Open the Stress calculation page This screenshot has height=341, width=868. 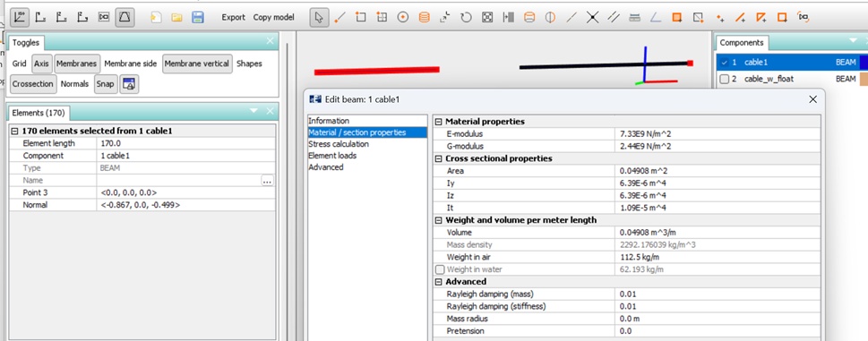[x=339, y=144]
